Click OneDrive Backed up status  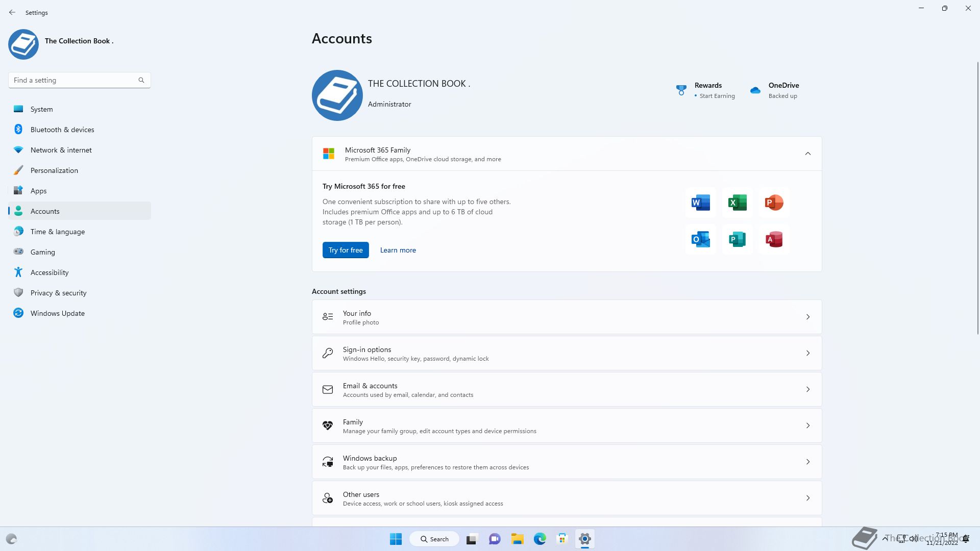782,96
